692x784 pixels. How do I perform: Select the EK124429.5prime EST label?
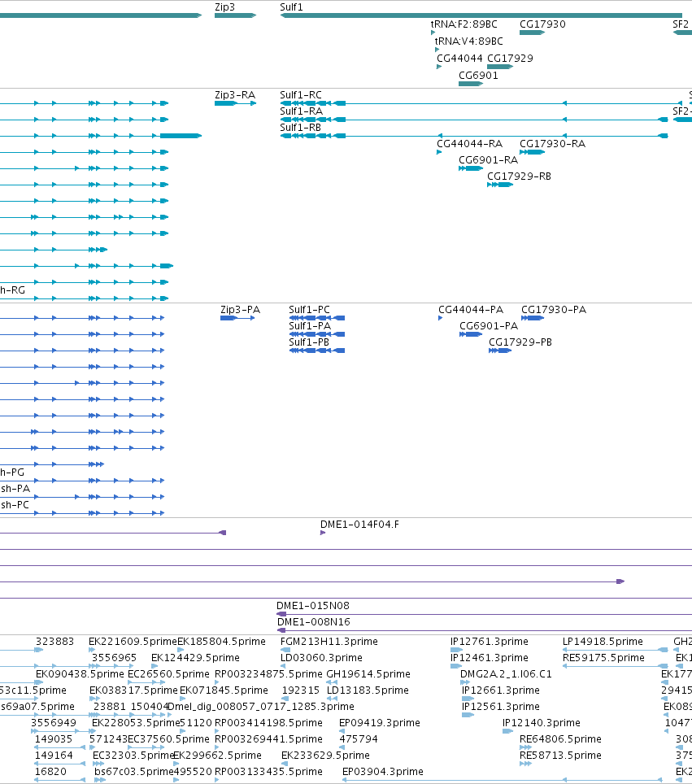point(195,657)
